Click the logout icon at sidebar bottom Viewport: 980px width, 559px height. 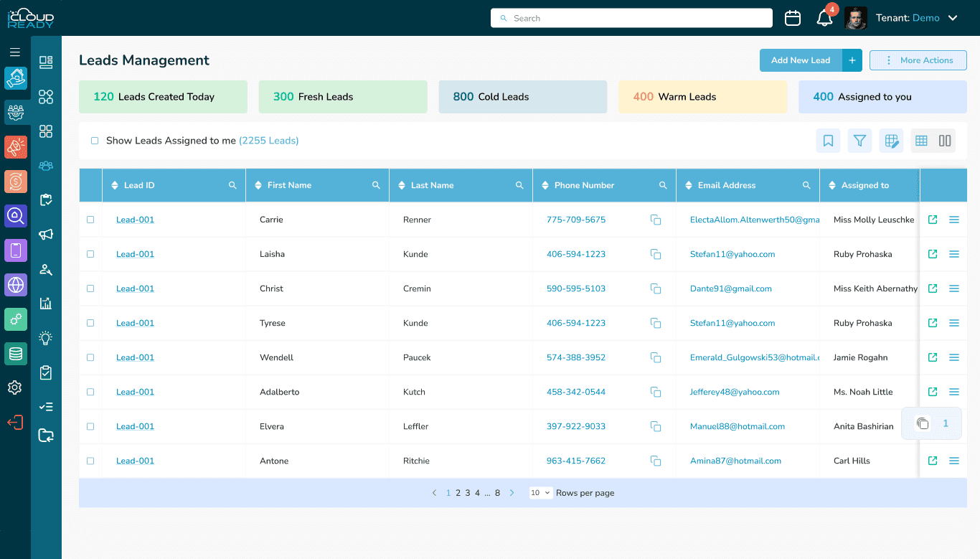click(15, 422)
